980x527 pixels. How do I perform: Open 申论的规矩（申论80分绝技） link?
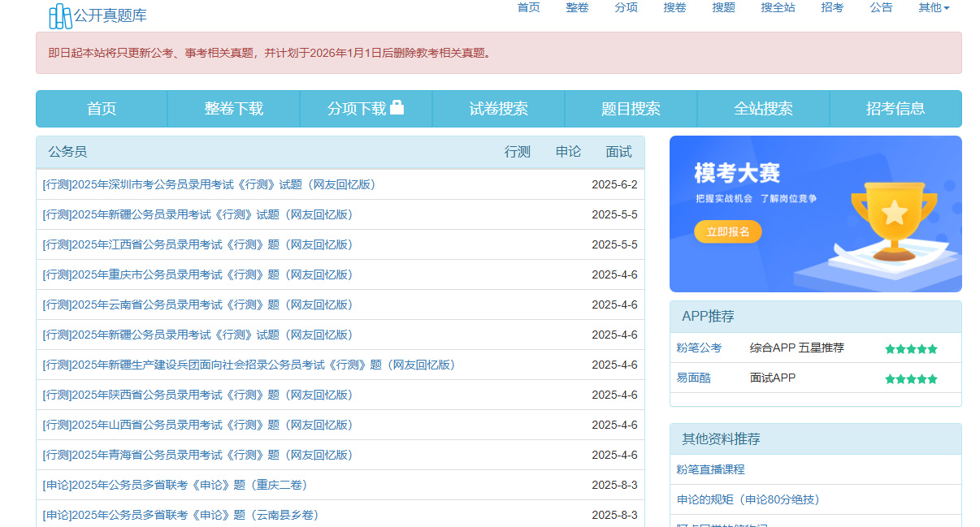(748, 499)
